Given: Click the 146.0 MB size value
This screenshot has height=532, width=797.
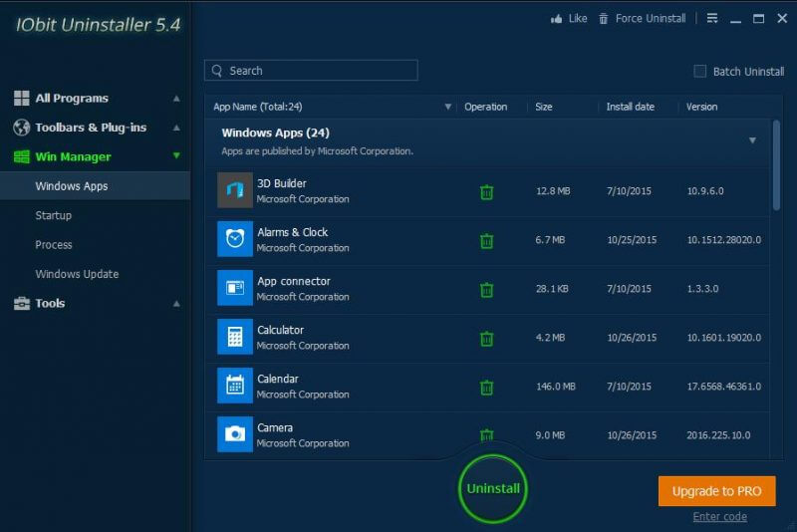Looking at the screenshot, I should 556,387.
